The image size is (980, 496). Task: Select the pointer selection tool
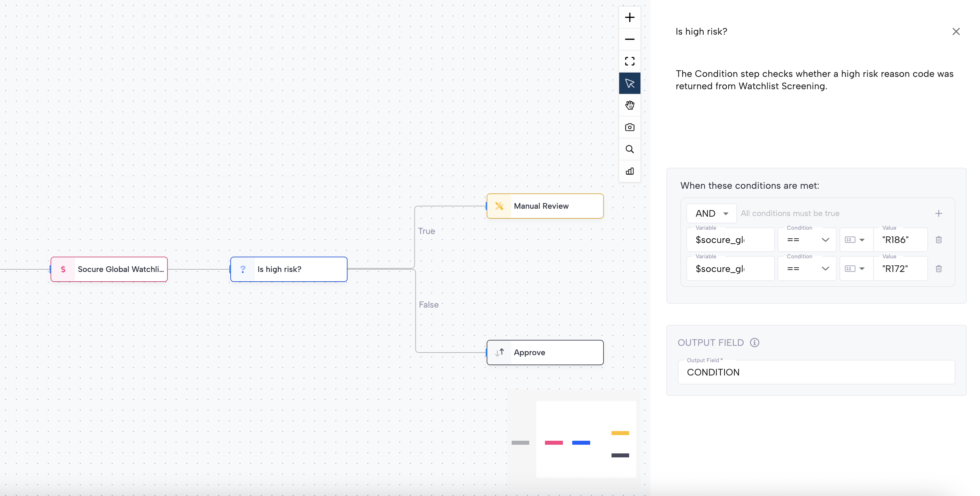(x=629, y=83)
